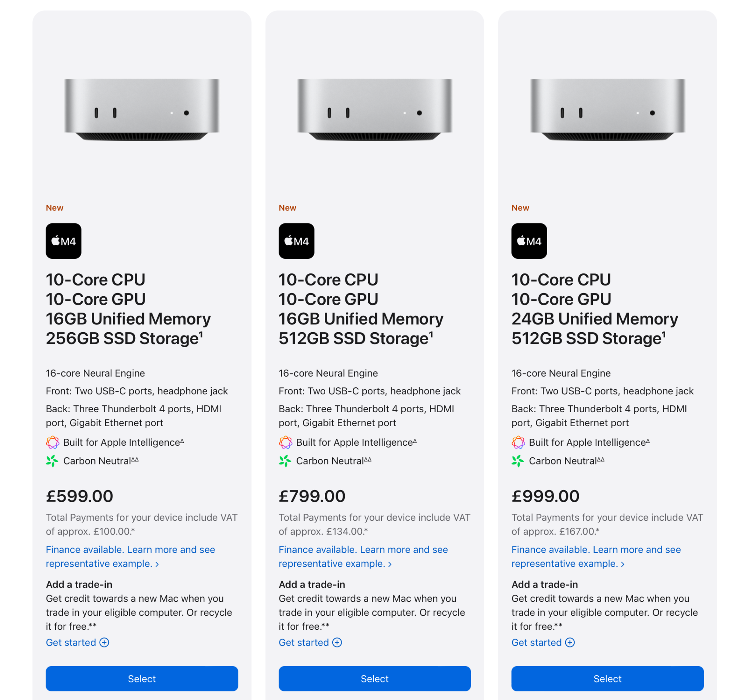Viewport: 735px width, 700px height.
Task: Select the £799.00 512GB Mac mini
Action: pos(374,679)
